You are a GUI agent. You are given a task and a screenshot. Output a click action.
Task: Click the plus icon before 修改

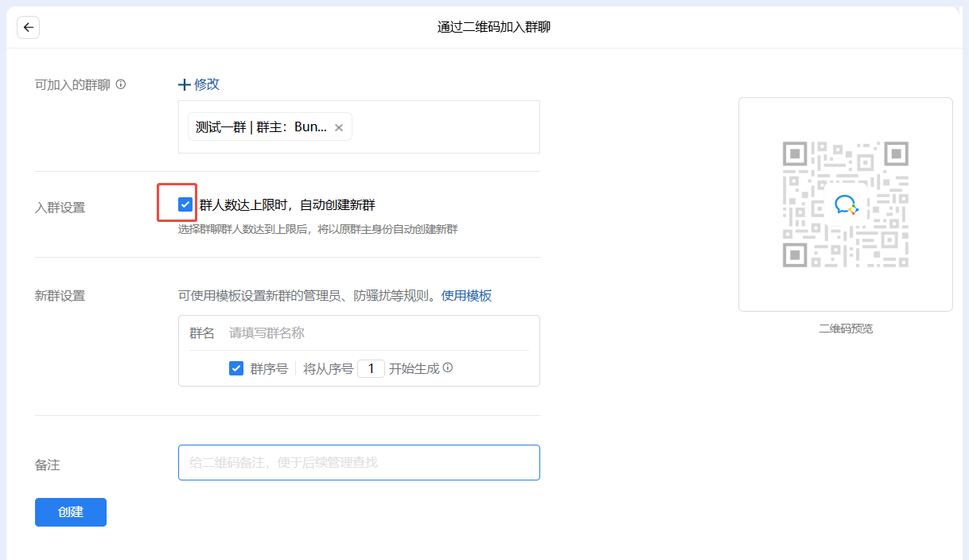click(x=184, y=84)
